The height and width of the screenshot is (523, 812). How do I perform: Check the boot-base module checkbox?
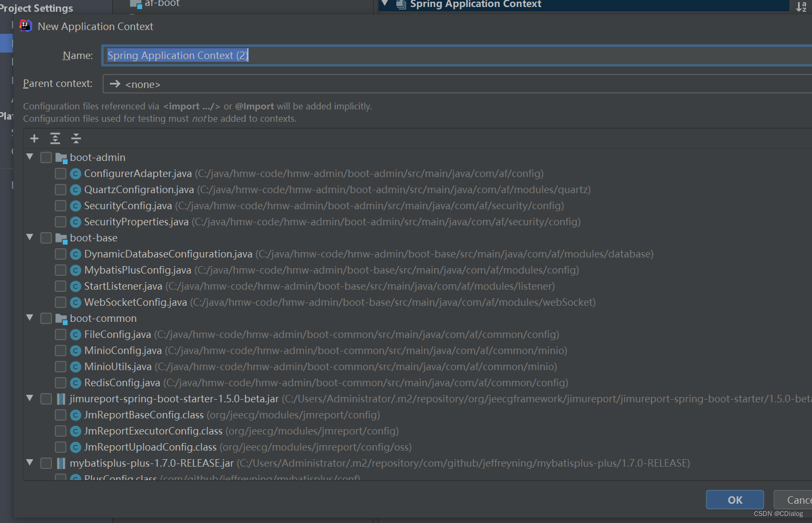tap(46, 238)
